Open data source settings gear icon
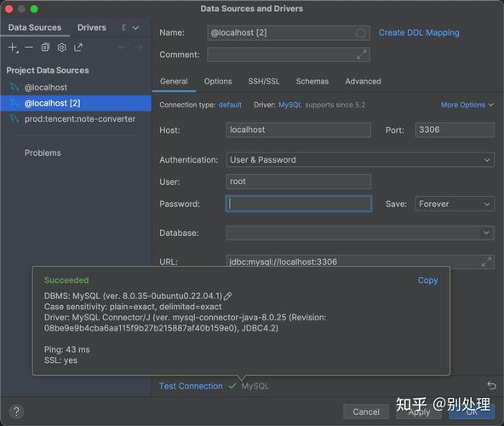The height and width of the screenshot is (426, 504). click(x=61, y=48)
